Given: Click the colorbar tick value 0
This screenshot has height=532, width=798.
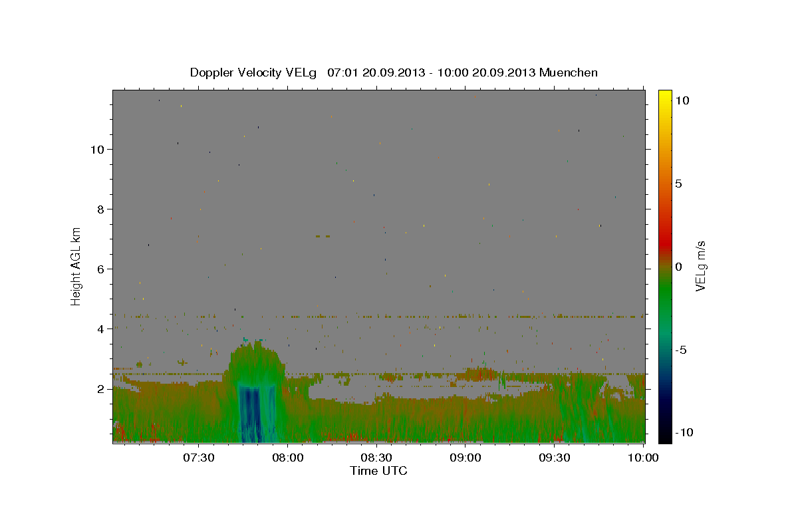Looking at the screenshot, I should [678, 267].
